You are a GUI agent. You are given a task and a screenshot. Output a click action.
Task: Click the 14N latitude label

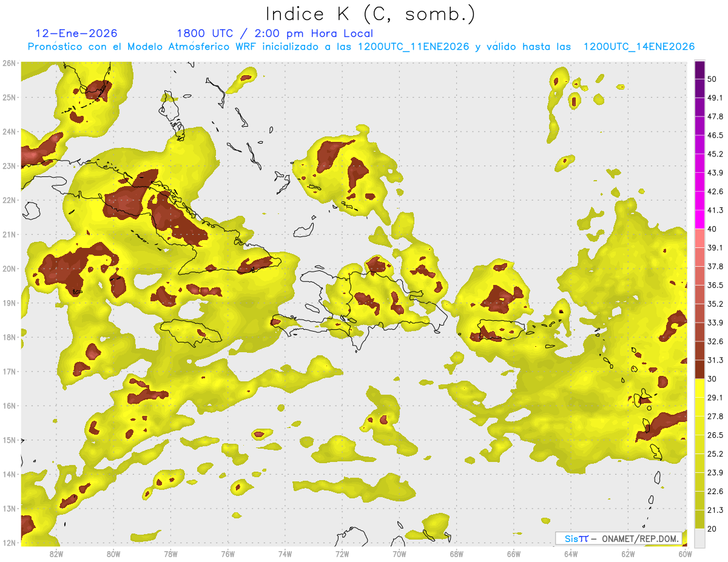pos(8,474)
